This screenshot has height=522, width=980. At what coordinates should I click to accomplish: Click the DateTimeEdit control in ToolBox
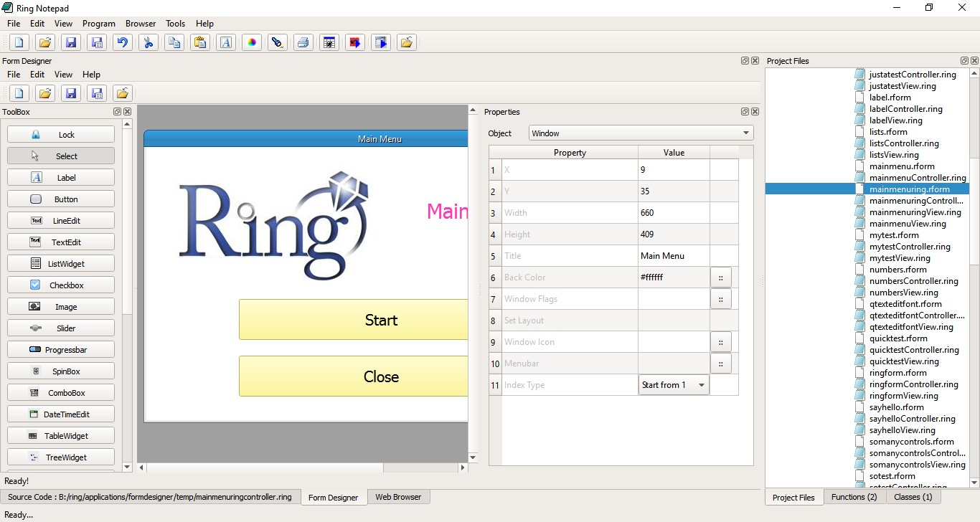coord(61,414)
